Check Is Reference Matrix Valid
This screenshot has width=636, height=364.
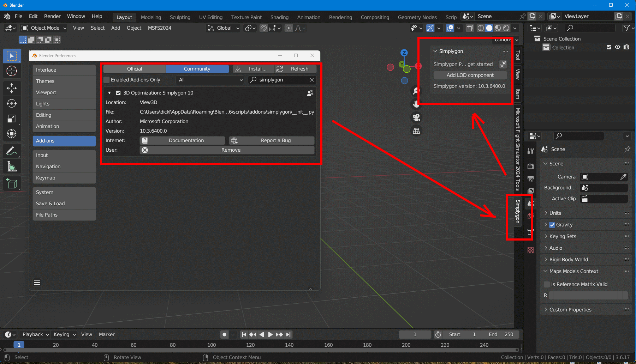pyautogui.click(x=547, y=284)
